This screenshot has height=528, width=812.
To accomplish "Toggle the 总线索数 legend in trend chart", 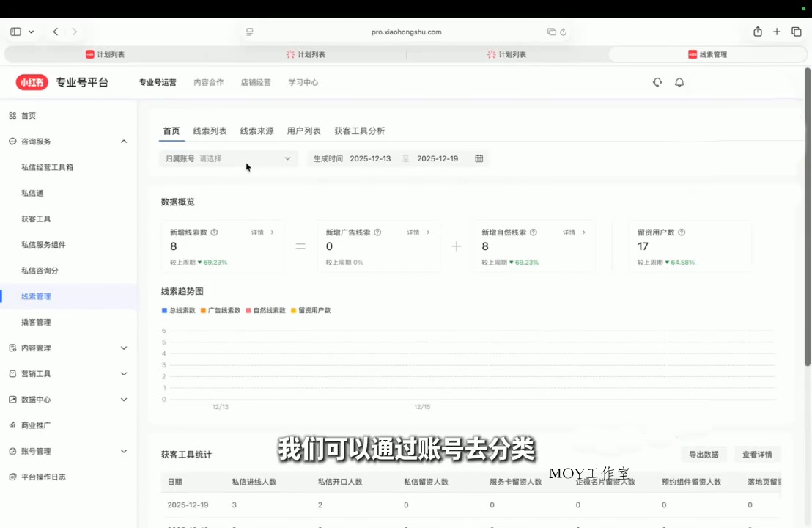I will click(179, 310).
